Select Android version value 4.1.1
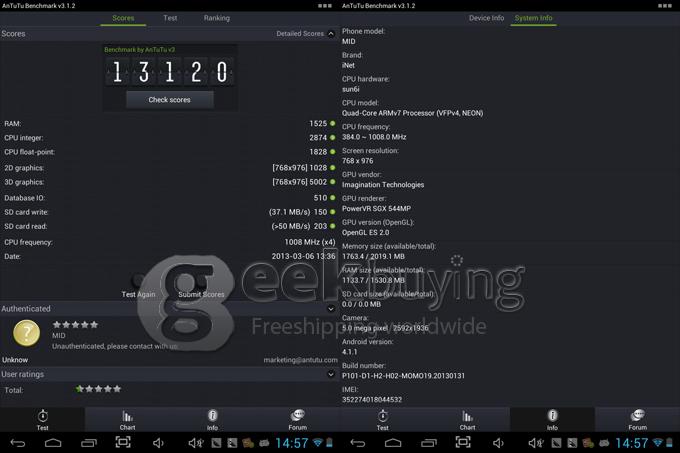Screen dimensions: 680x453 pos(350,352)
